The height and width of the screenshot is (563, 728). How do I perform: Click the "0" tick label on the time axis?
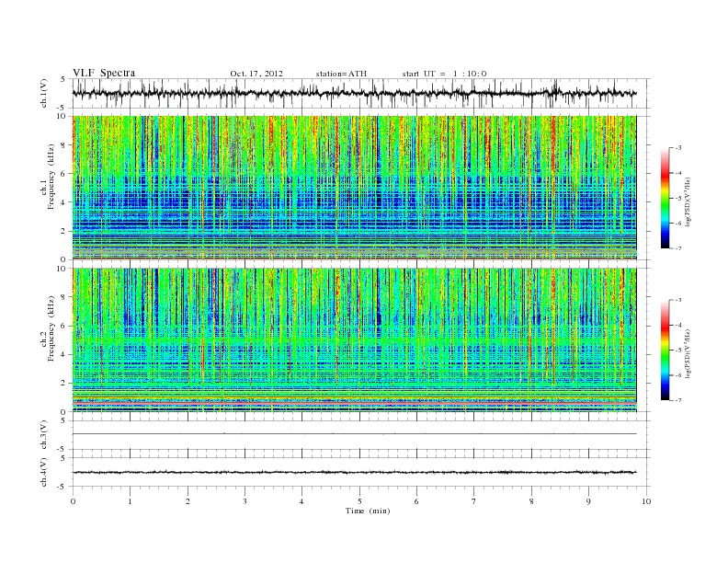coord(73,501)
